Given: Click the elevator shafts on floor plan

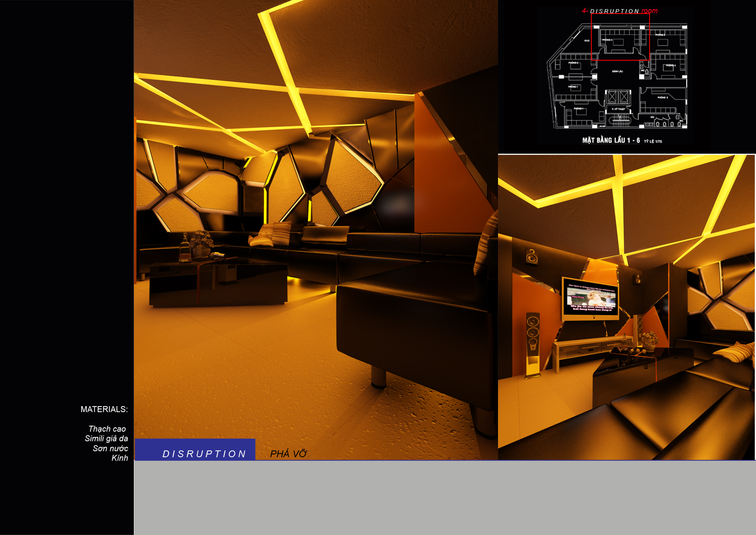Looking at the screenshot, I should click(618, 97).
